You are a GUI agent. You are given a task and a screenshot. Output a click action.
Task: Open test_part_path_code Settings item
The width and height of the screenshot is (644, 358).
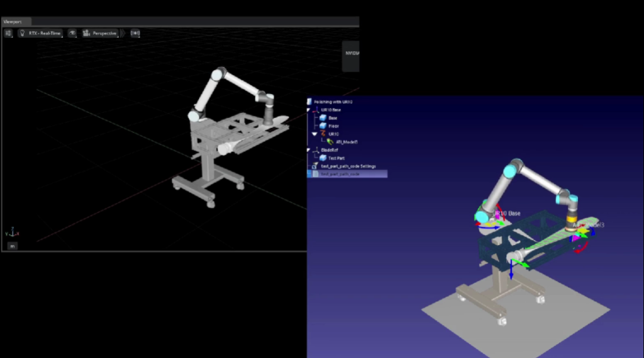[348, 166]
